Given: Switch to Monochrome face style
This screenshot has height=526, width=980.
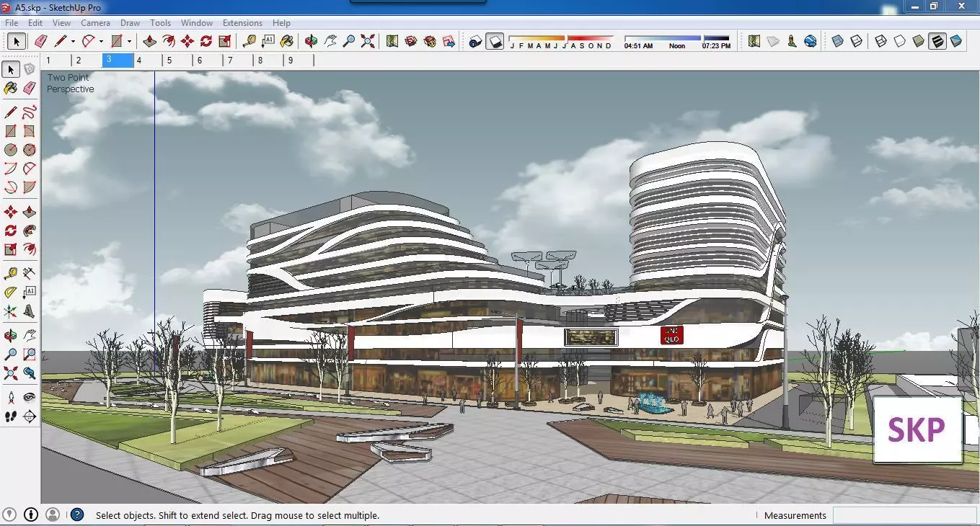Looking at the screenshot, I should 956,41.
